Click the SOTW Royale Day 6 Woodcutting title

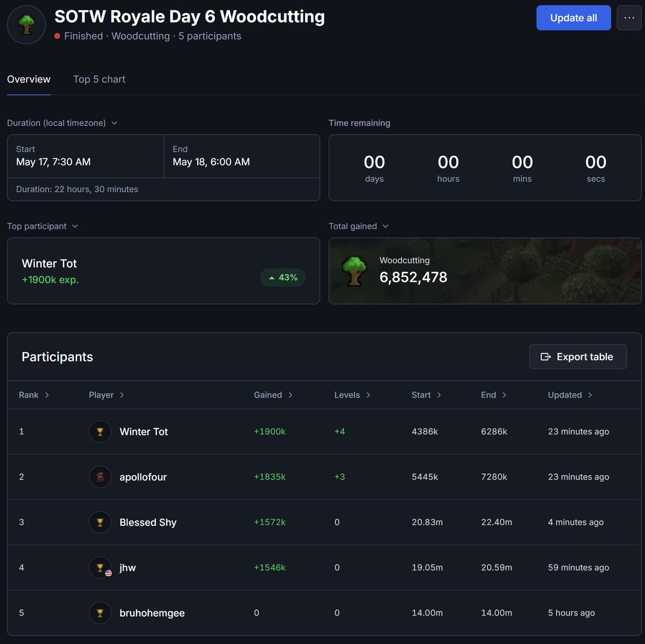tap(190, 17)
